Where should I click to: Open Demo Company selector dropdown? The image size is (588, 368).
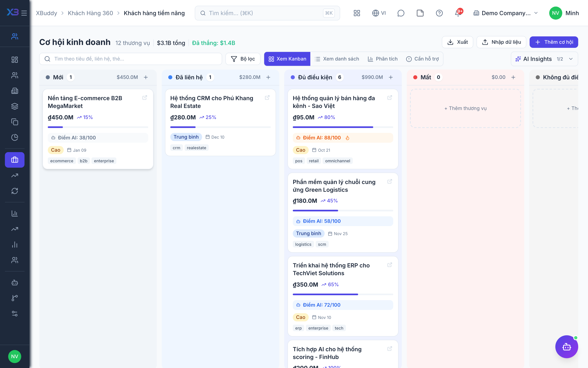pos(506,13)
